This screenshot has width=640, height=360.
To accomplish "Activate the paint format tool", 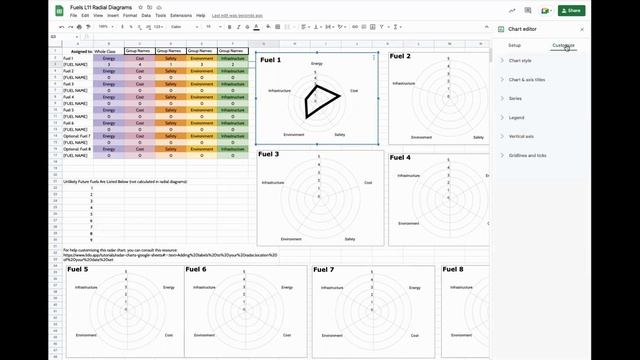I will (x=88, y=27).
